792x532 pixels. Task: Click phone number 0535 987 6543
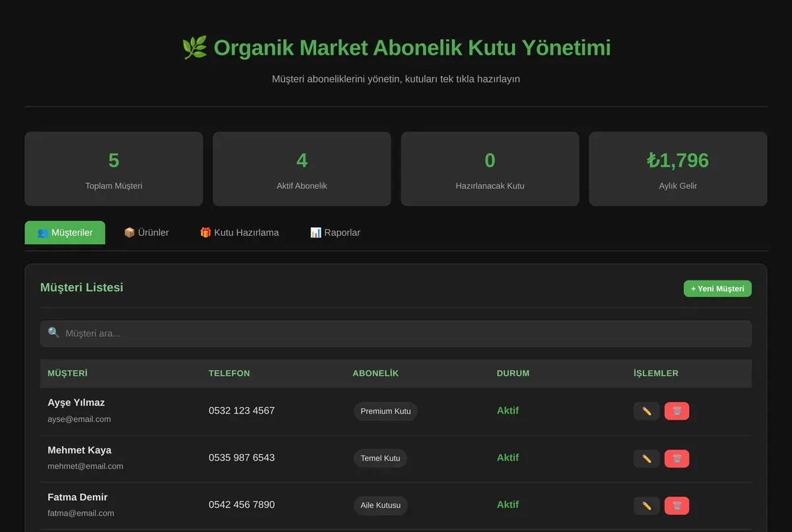[242, 457]
